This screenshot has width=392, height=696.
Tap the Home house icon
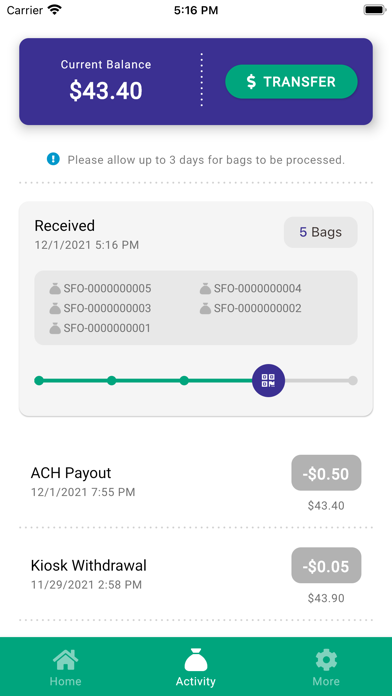(65, 660)
